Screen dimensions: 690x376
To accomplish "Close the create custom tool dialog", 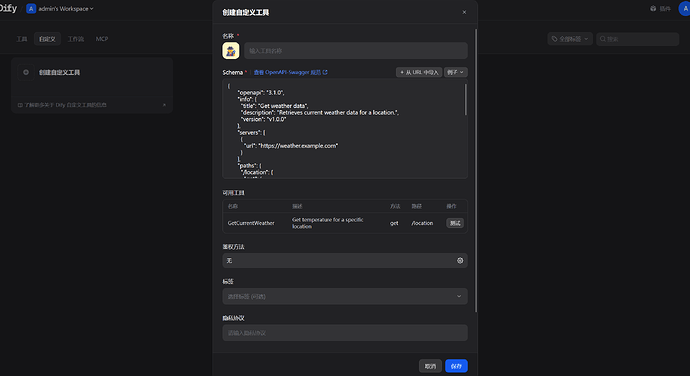I will coord(464,12).
